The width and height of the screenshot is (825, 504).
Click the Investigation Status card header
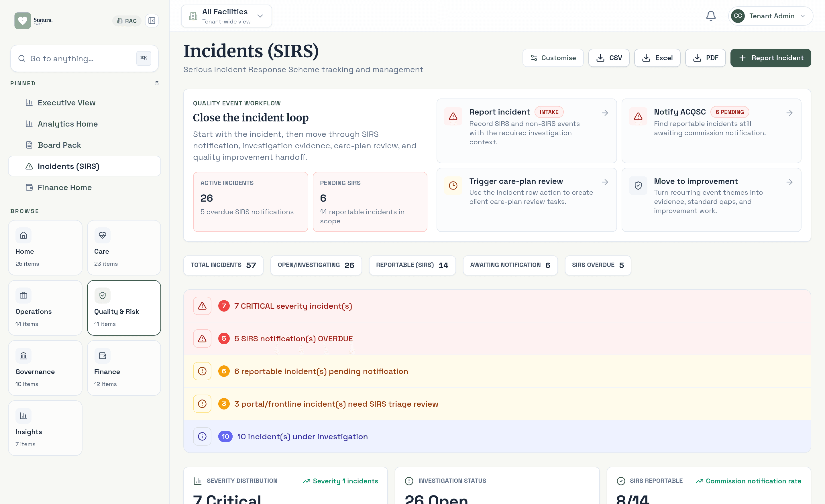[445, 481]
